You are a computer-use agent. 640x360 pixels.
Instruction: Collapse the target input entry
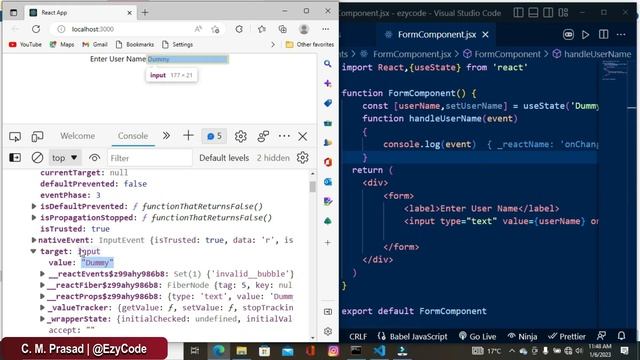click(x=33, y=251)
